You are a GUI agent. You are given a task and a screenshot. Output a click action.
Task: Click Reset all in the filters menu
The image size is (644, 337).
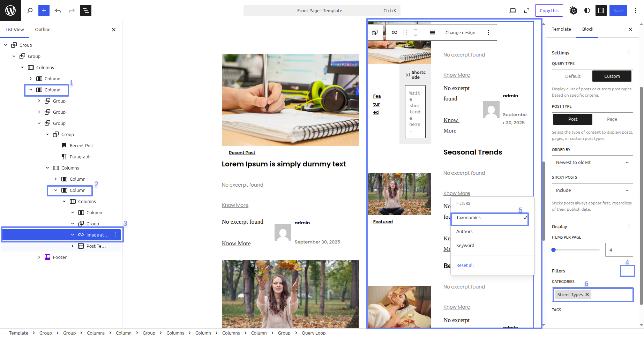(465, 265)
